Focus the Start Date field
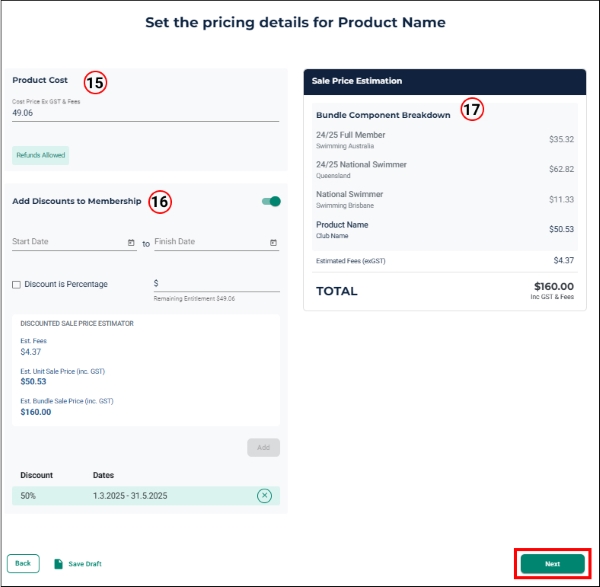 click(x=74, y=242)
